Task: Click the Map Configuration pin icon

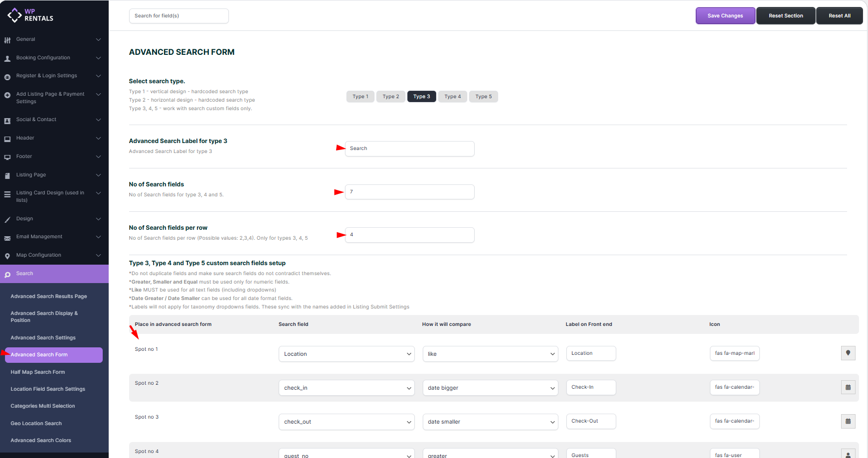Action: pos(7,256)
